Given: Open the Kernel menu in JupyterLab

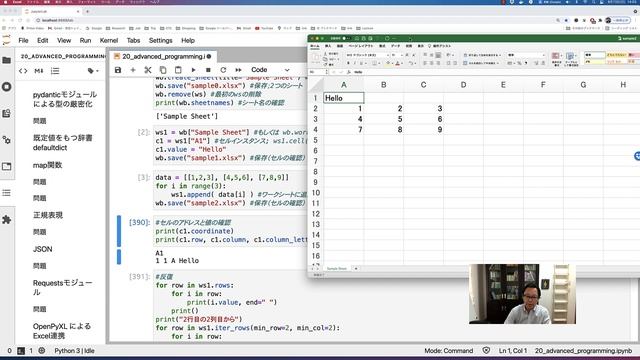Looking at the screenshot, I should [109, 40].
